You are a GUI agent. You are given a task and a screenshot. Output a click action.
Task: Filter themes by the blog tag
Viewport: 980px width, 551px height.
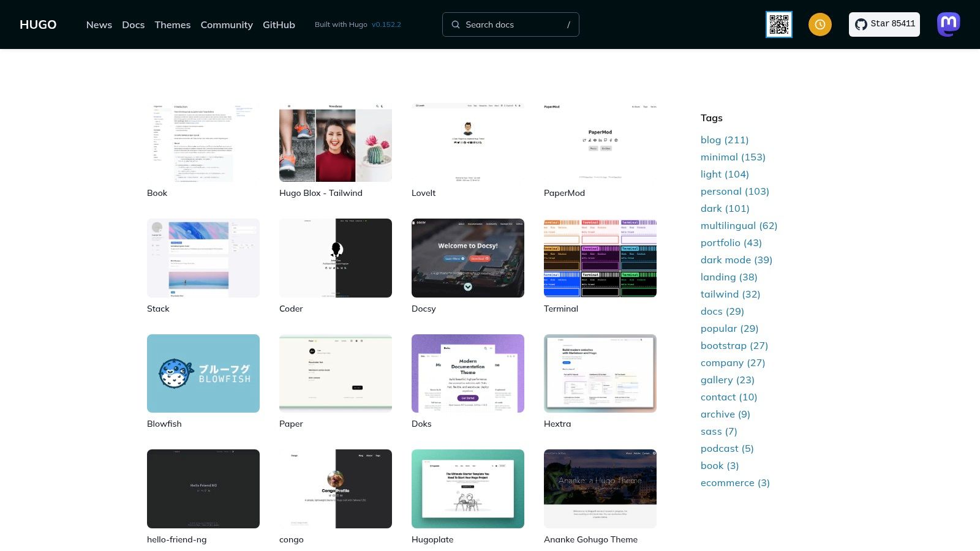coord(725,140)
